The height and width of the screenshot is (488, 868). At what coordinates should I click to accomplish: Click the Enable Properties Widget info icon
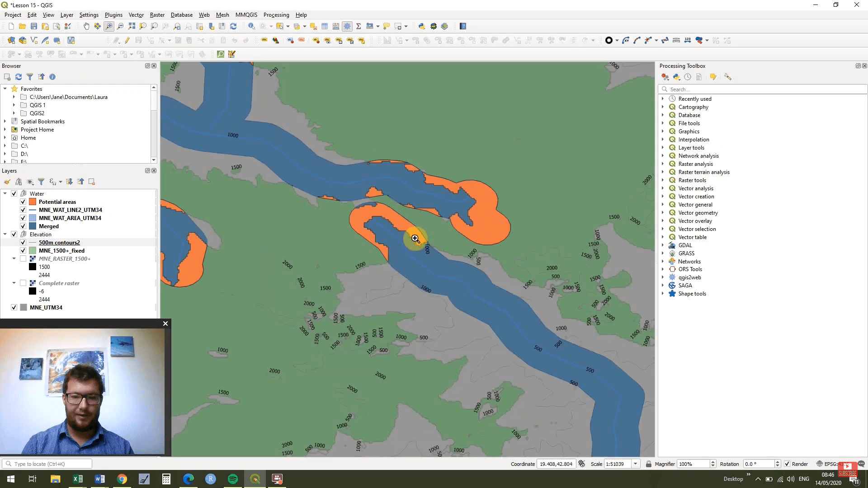click(52, 77)
